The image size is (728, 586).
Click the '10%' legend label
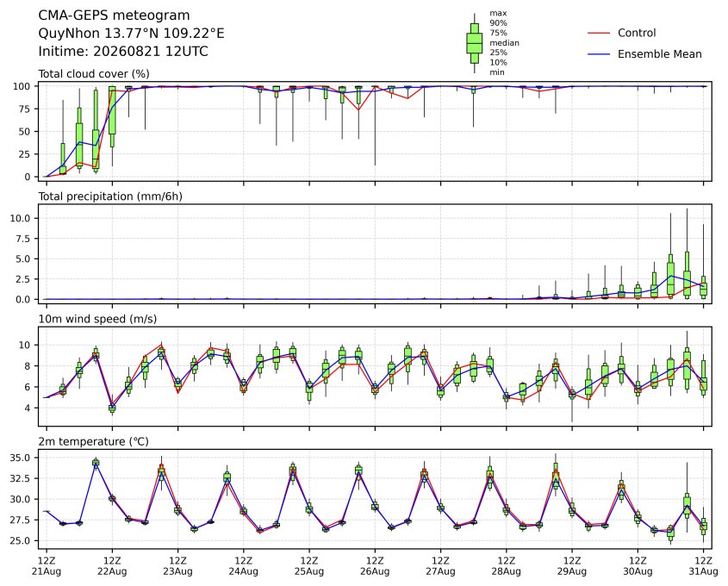pos(498,62)
